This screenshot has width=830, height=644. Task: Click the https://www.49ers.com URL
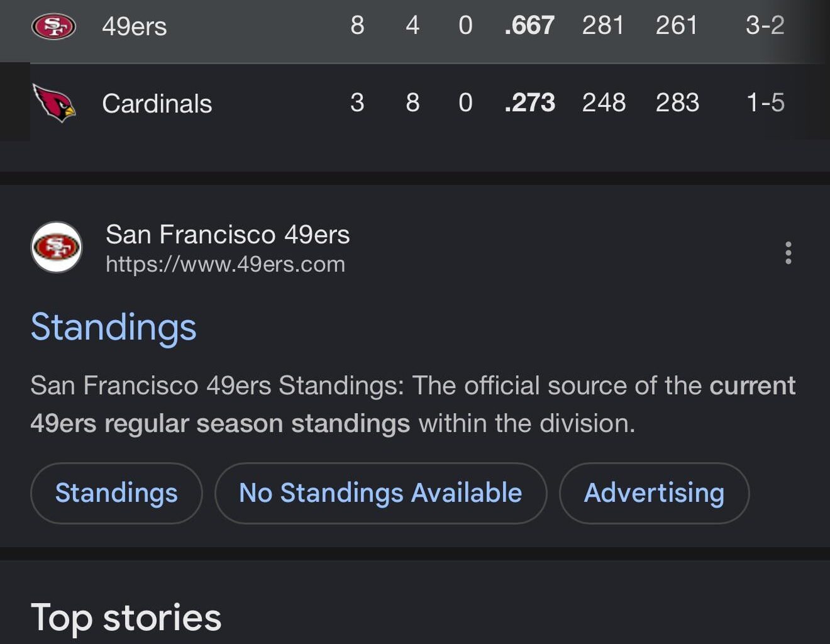[x=225, y=264]
